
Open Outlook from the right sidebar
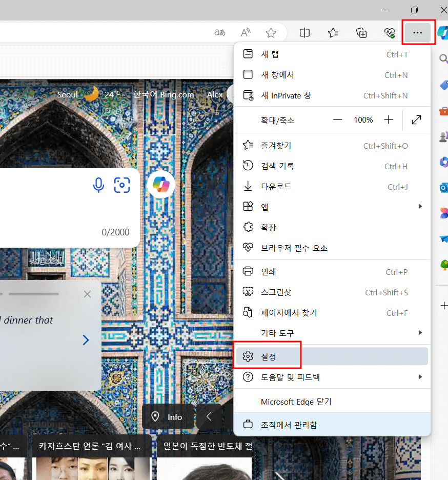pos(443,188)
